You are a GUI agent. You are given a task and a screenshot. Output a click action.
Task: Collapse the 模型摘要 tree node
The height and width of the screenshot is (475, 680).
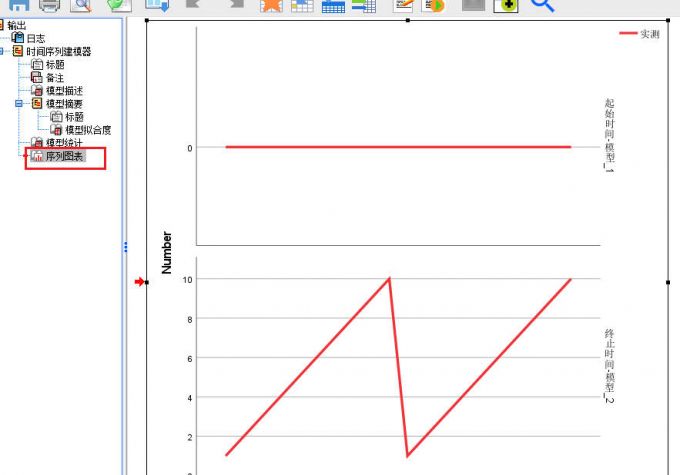click(x=19, y=103)
